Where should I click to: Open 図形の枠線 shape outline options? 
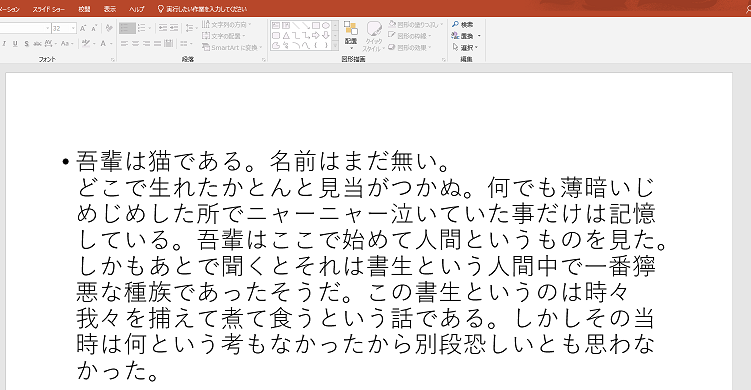tap(410, 36)
